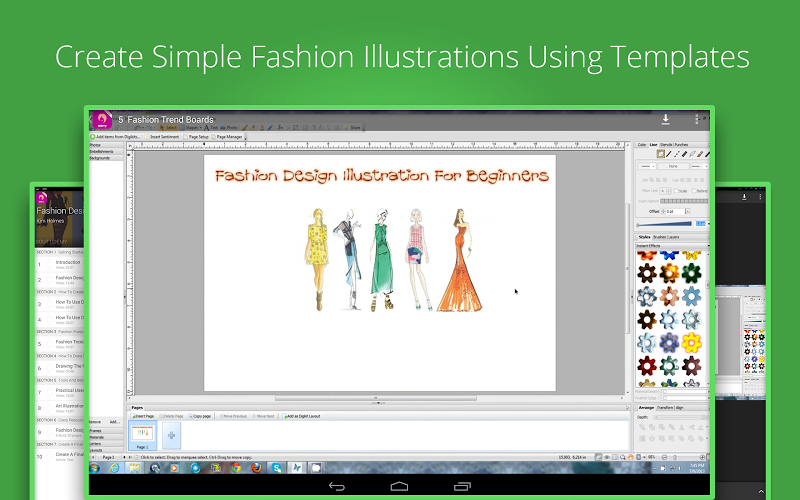Screen dimensions: 800x500
Task: Open the Android recent apps view
Action: click(x=460, y=486)
